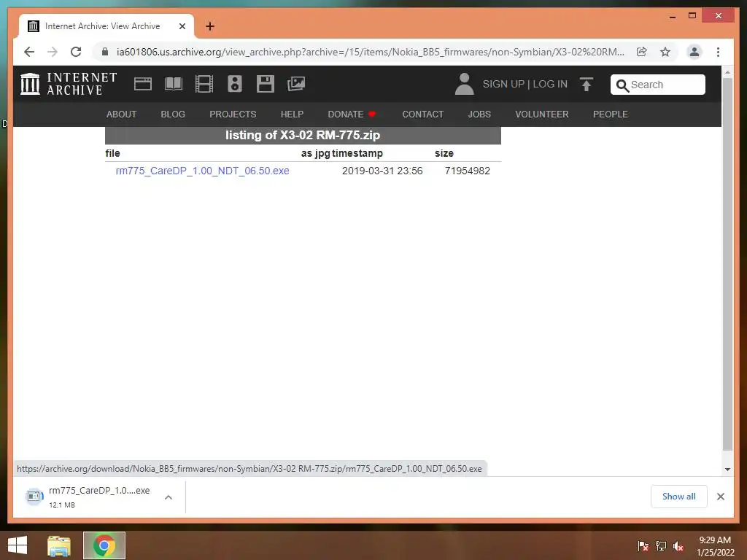Open the PEOPLE menu item
747x560 pixels.
click(x=611, y=114)
